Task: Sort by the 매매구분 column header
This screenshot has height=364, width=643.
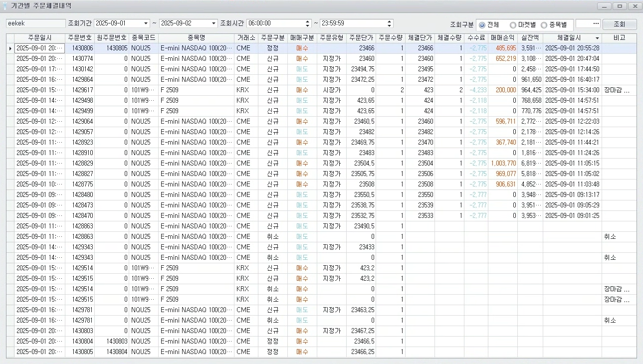Action: point(302,38)
